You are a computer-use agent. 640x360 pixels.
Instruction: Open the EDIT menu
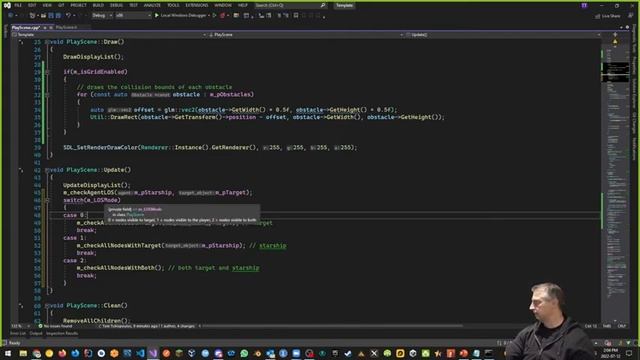[x=32, y=5]
